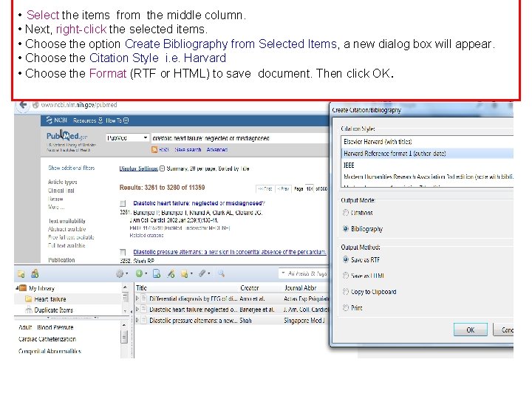Click yellow New Note icon
The width and height of the screenshot is (532, 399).
click(187, 274)
